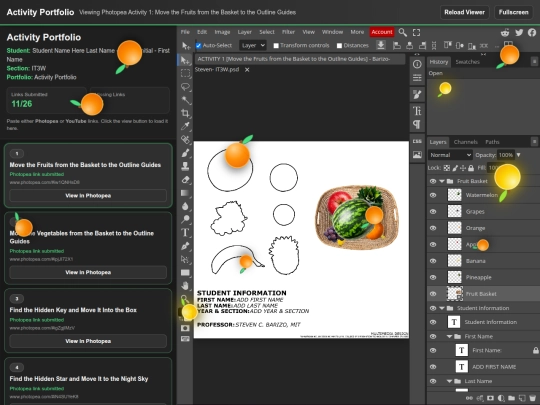
Task: Click View in Photopea for activity 3
Action: click(88, 341)
